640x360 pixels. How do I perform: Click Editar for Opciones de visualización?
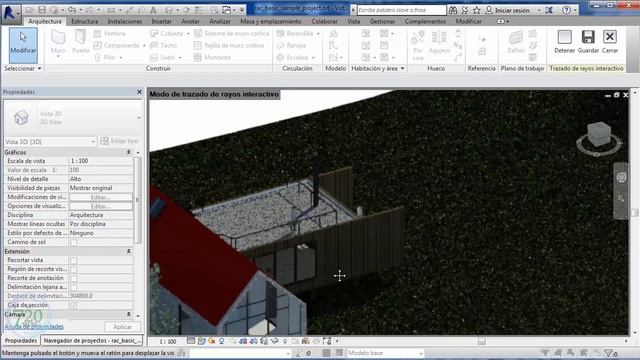[100, 206]
